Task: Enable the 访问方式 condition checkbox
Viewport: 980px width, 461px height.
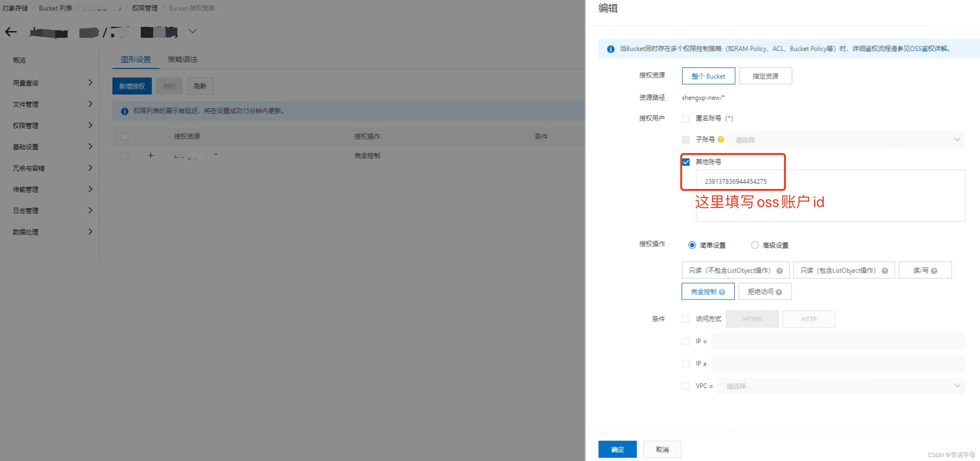Action: coord(686,319)
